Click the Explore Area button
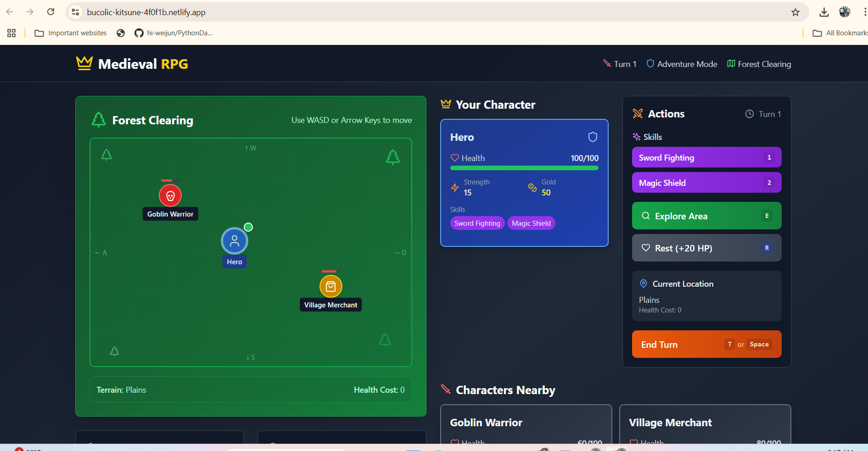Viewport: 868px width, 451px height. 706,216
